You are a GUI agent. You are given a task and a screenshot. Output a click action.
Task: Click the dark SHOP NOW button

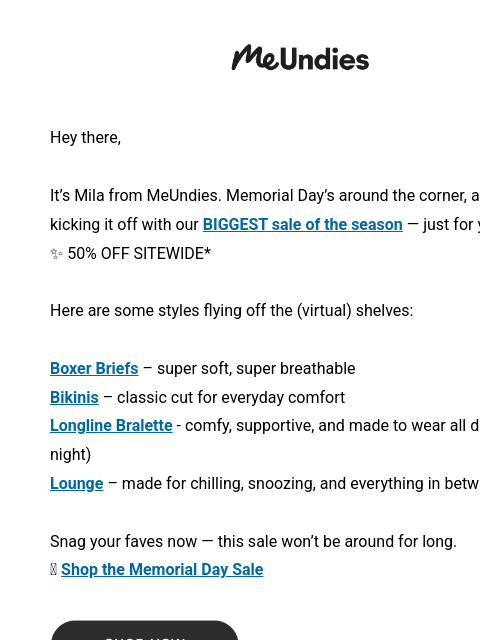pyautogui.click(x=144, y=631)
